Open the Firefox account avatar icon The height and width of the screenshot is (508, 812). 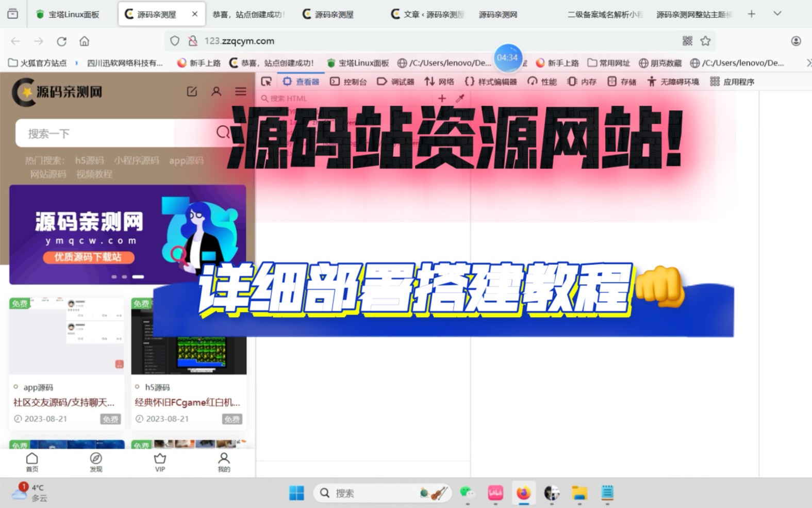(x=796, y=41)
